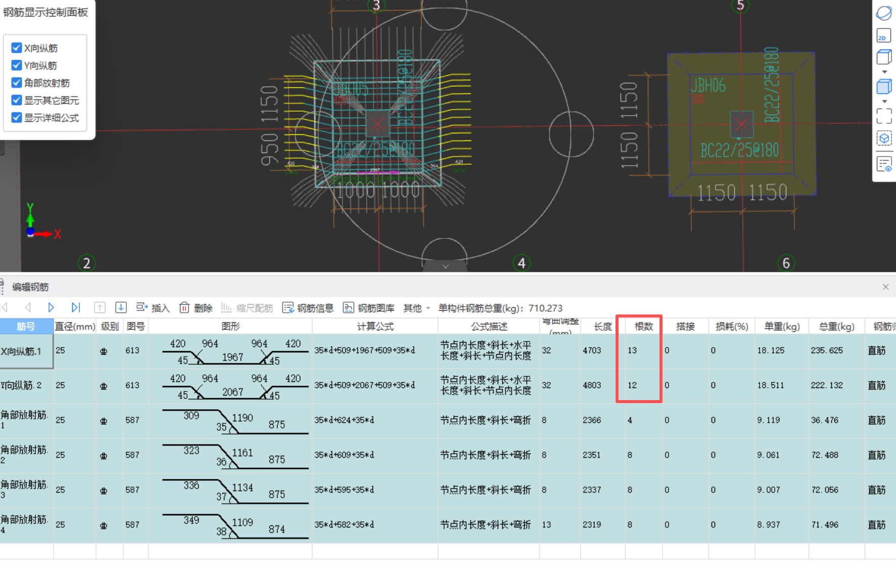The width and height of the screenshot is (896, 588).
Task: Open dropdown under wireframe cube icon
Action: point(884,72)
